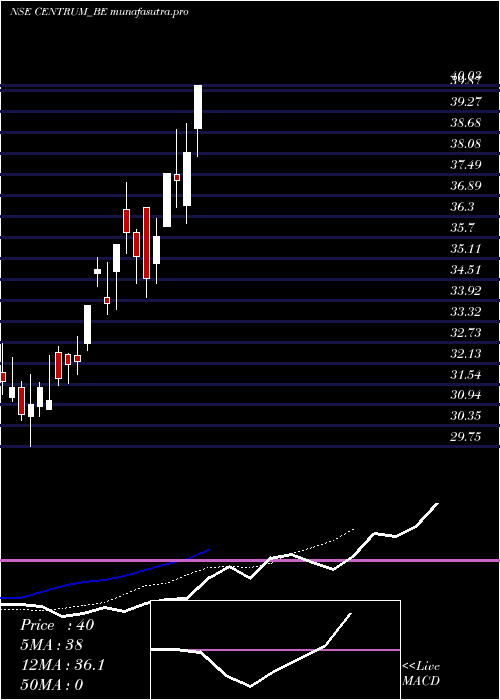This screenshot has height=700, width=500.
Task: Click the 30.35 price axis label
Action: pos(466,416)
